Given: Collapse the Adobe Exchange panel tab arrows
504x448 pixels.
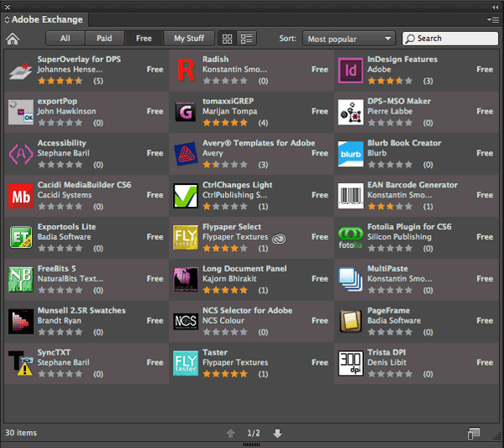Looking at the screenshot, I should (7, 19).
